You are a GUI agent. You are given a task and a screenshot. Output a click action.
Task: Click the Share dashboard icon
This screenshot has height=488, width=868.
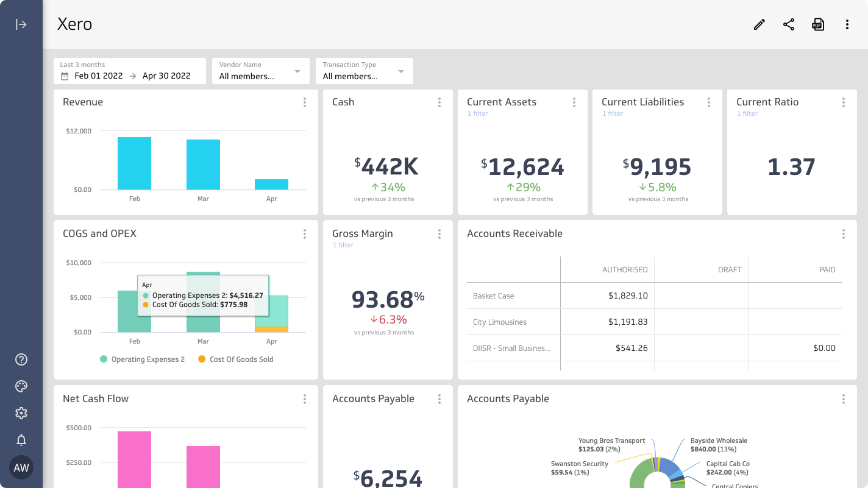pyautogui.click(x=789, y=24)
